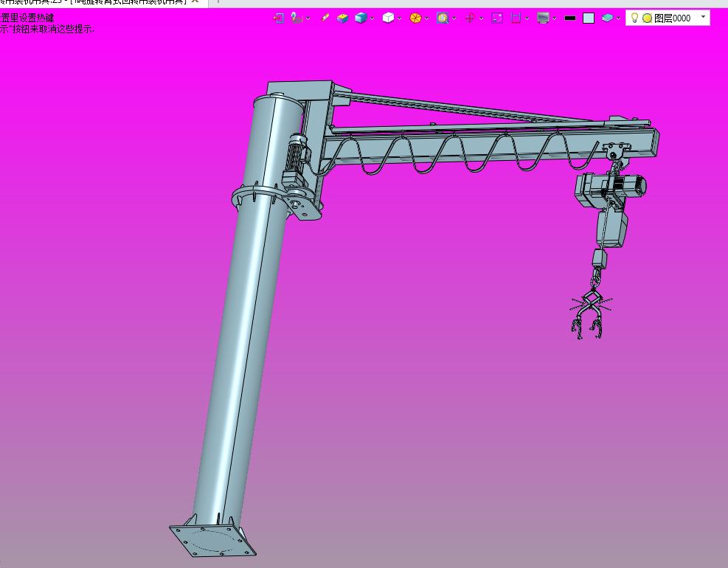Screen dimensions: 728x568
Task: Click the teal layer manager icon
Action: [x=607, y=18]
